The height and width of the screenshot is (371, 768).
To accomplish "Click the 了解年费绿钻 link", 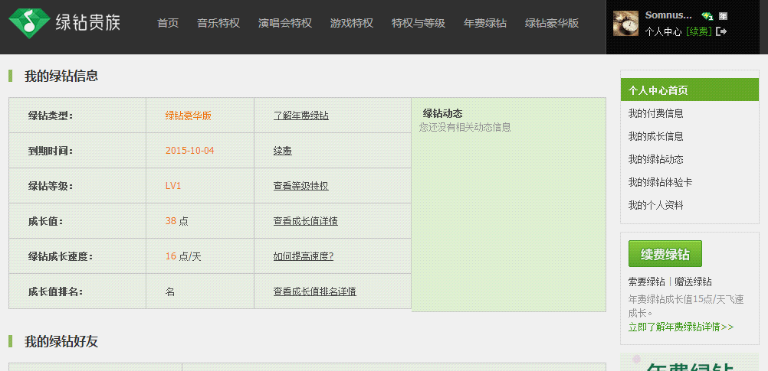I will point(301,116).
